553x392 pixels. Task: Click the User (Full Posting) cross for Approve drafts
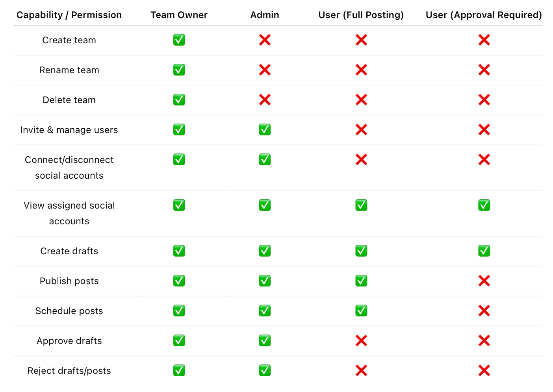[361, 341]
